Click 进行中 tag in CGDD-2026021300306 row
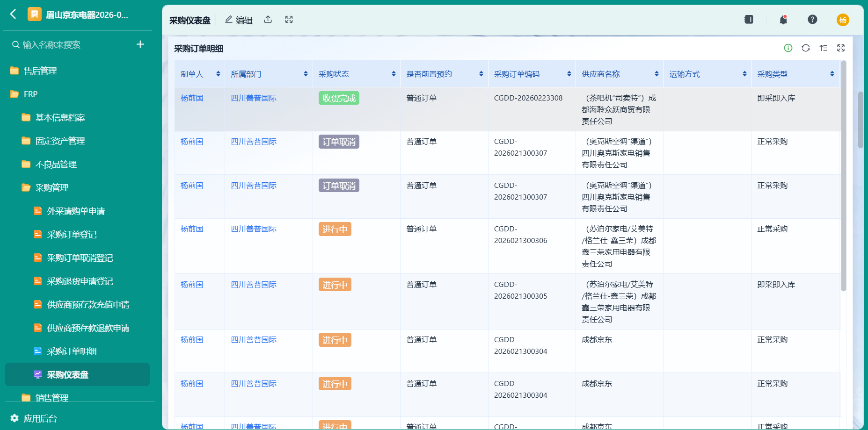This screenshot has height=430, width=868. [335, 229]
